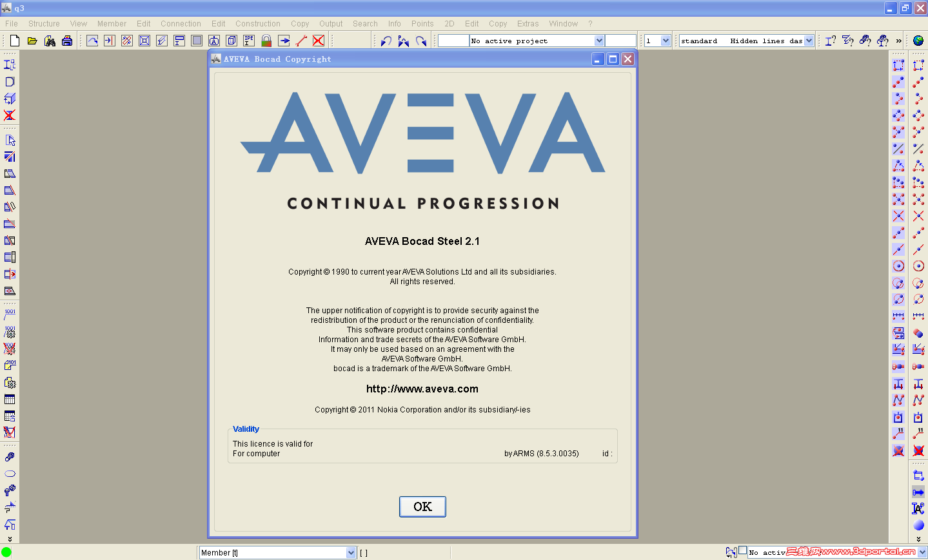Click the IPE profile icon
The image size is (928, 560).
249,41
